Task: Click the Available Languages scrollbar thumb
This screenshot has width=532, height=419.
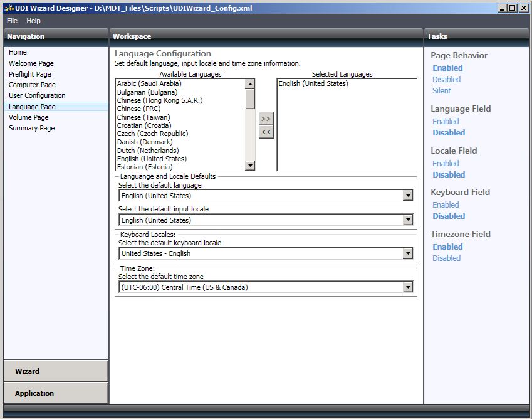Action: point(250,99)
